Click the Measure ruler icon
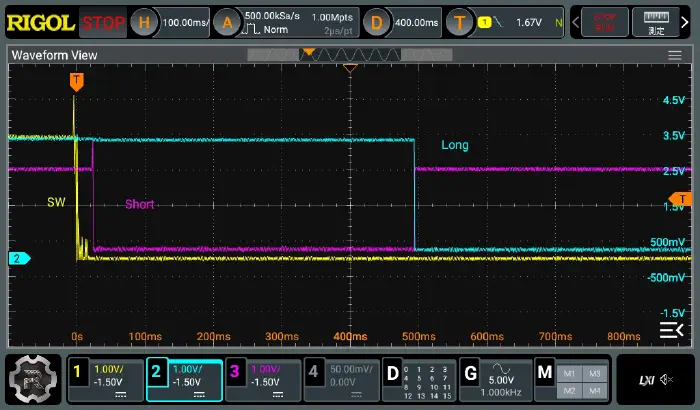The image size is (700, 410). tap(656, 21)
